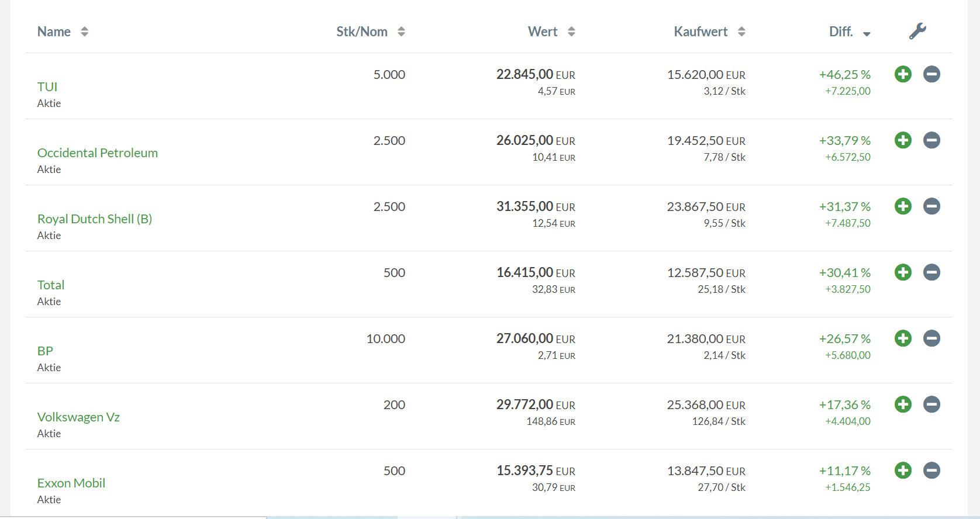Image resolution: width=980 pixels, height=519 pixels.
Task: Open the Exxon Mobil stock link
Action: click(71, 483)
